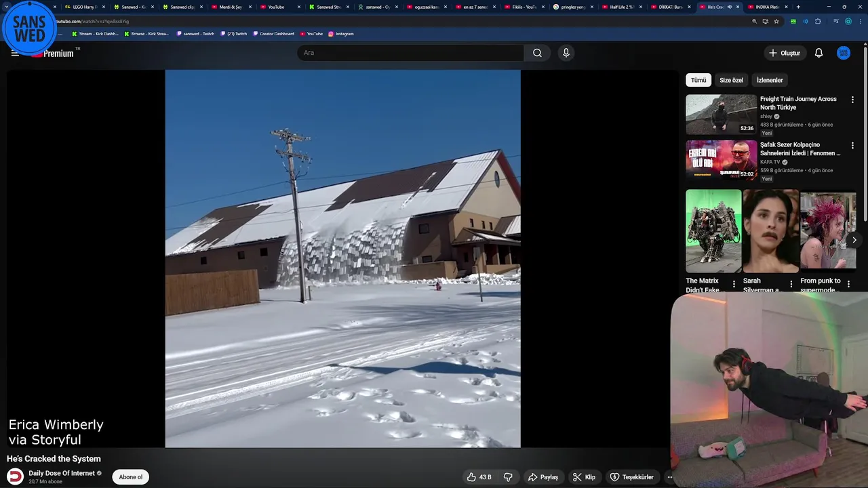Click the blue sound-wave extension icon
The height and width of the screenshot is (488, 868).
pos(806,21)
